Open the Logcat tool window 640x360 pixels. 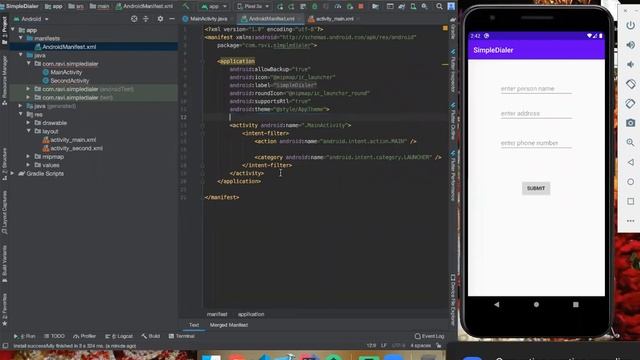click(119, 336)
